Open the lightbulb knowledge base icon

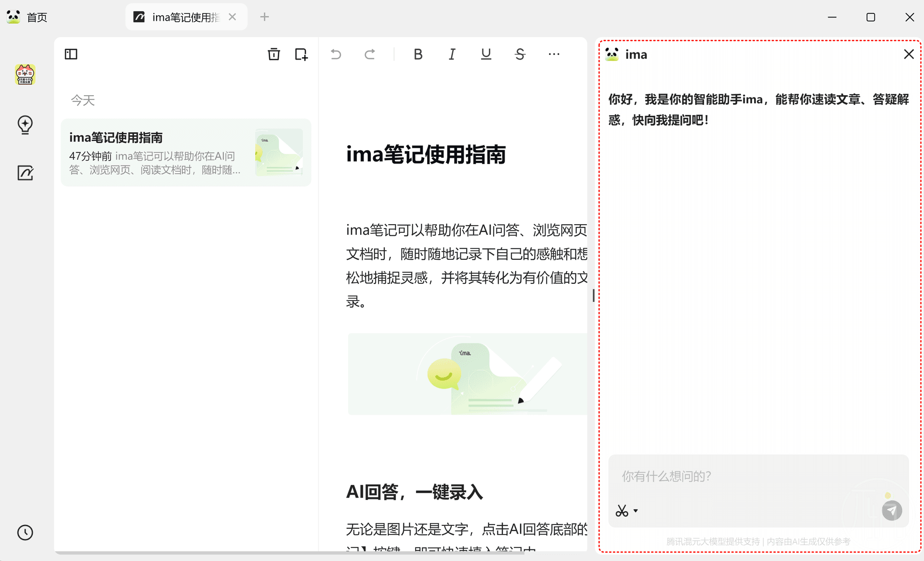coord(25,125)
